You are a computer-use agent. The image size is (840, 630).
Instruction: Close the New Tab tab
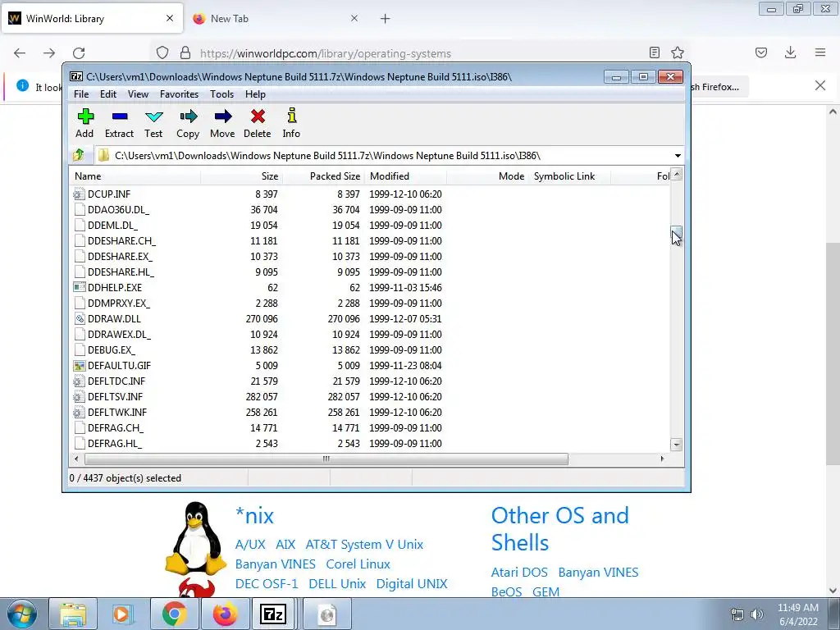(354, 18)
